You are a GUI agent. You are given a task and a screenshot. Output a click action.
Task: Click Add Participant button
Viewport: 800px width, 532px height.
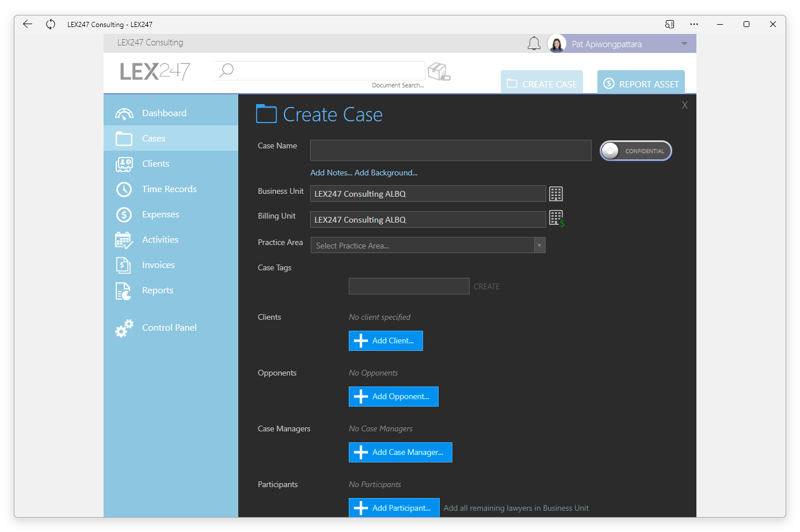tap(394, 508)
